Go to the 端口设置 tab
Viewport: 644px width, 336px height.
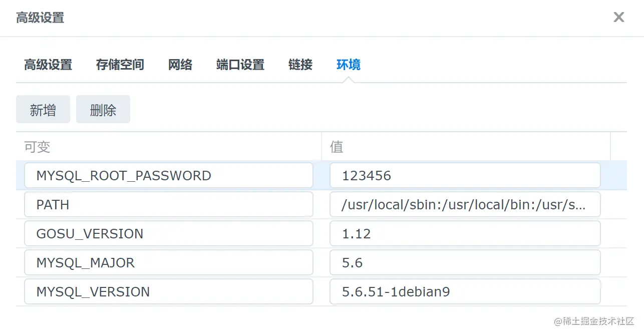coord(240,65)
